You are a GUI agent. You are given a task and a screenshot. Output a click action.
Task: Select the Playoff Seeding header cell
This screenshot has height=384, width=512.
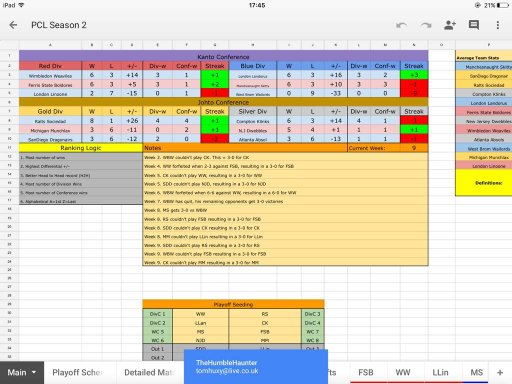pos(233,304)
